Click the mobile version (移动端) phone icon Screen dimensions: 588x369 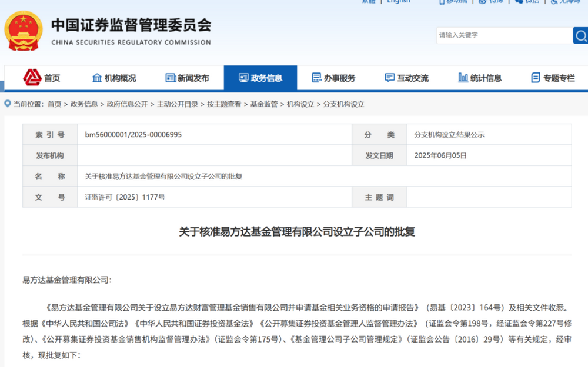[x=442, y=2]
